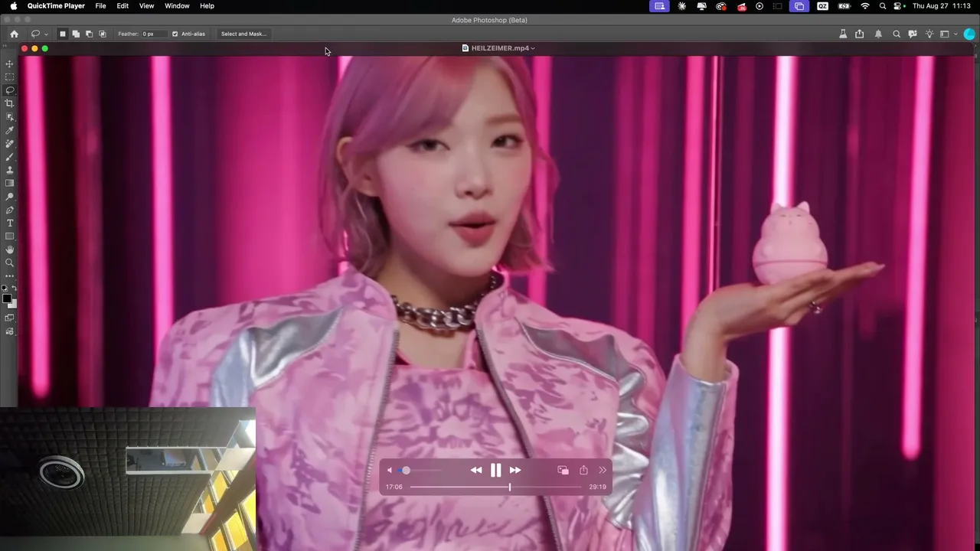Select the Clone Stamp tool
This screenshot has height=551, width=980.
click(10, 170)
